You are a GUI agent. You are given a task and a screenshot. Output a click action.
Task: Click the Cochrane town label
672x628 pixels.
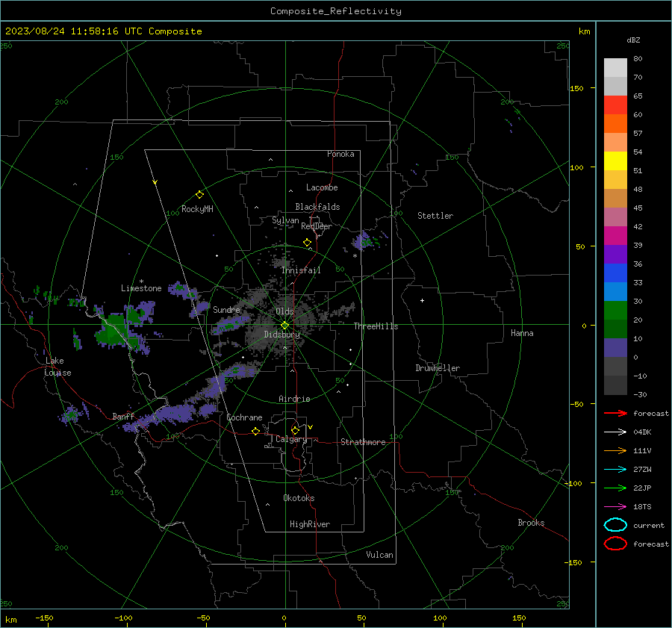(x=244, y=417)
